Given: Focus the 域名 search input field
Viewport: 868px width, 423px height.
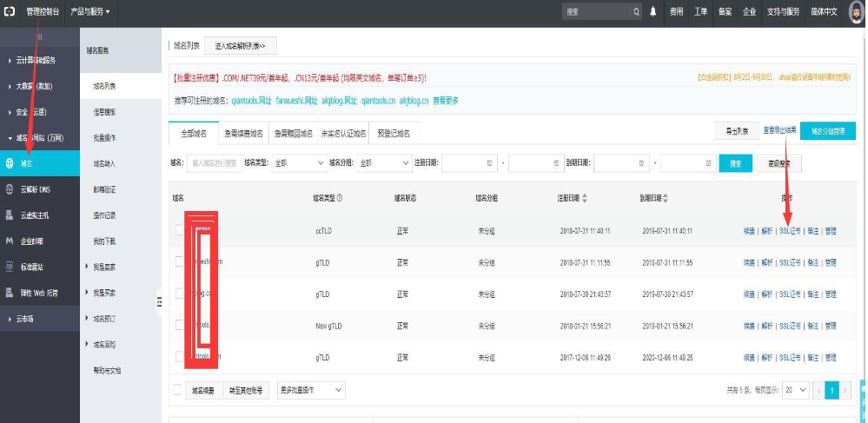Looking at the screenshot, I should pos(215,163).
